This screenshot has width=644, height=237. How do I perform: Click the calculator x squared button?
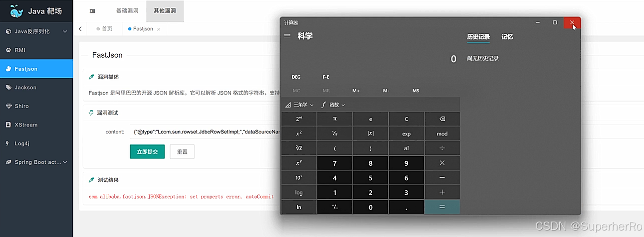coord(299,133)
